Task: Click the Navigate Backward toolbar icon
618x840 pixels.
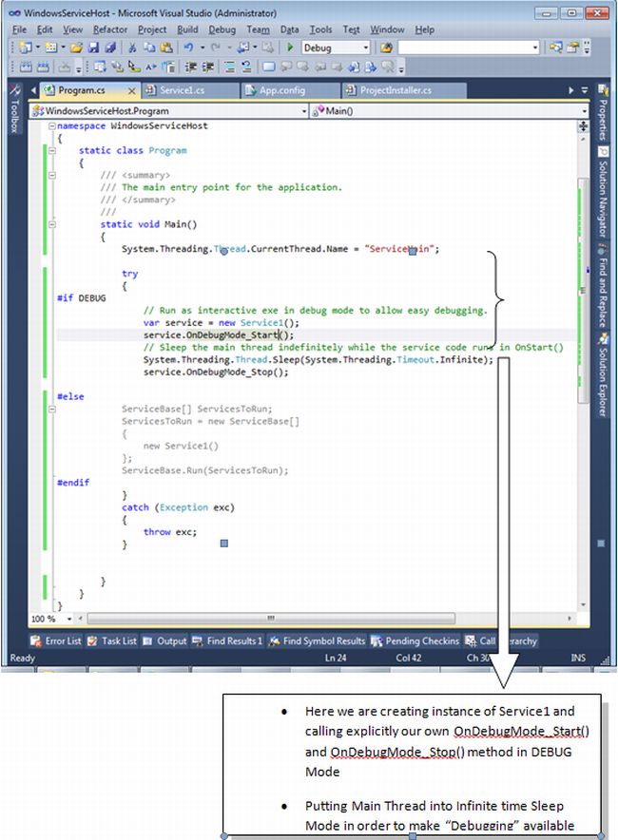Action: [x=243, y=48]
